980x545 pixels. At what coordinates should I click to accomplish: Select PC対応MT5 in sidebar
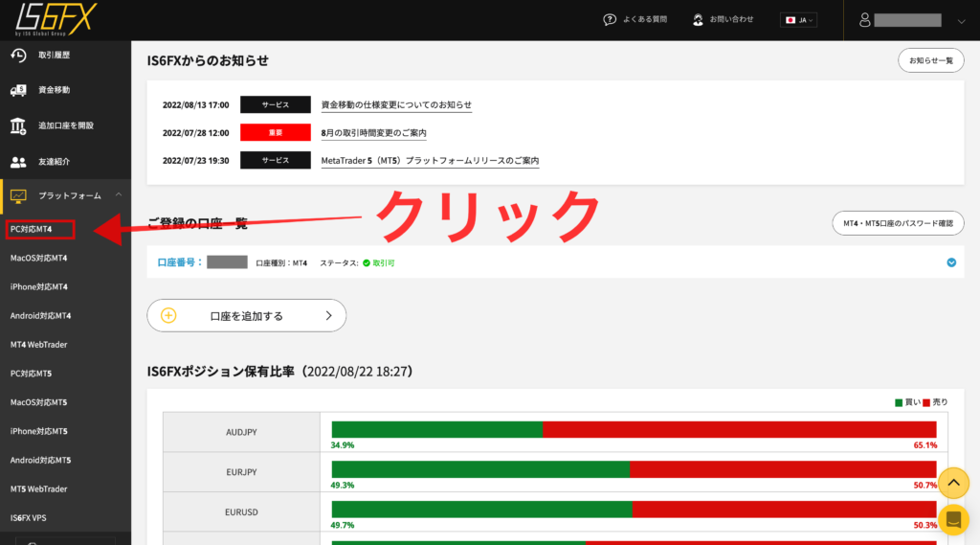click(x=32, y=374)
